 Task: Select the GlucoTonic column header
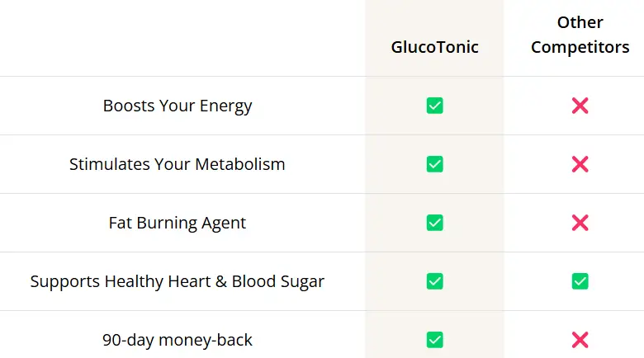[434, 47]
